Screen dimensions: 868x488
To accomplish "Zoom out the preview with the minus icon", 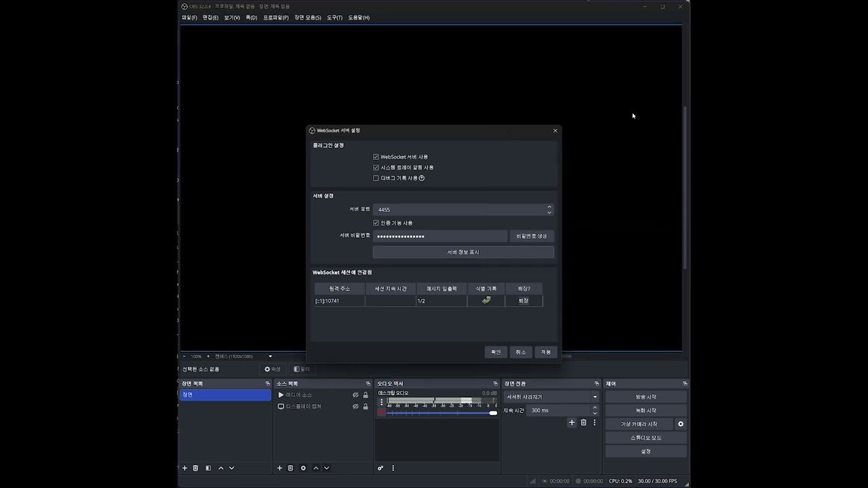I will pyautogui.click(x=184, y=356).
